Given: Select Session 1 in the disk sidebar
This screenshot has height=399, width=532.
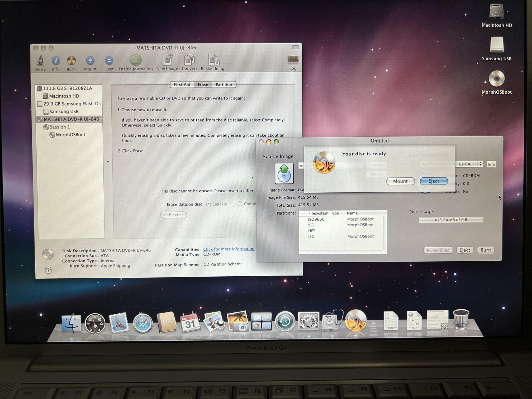Looking at the screenshot, I should (x=60, y=127).
